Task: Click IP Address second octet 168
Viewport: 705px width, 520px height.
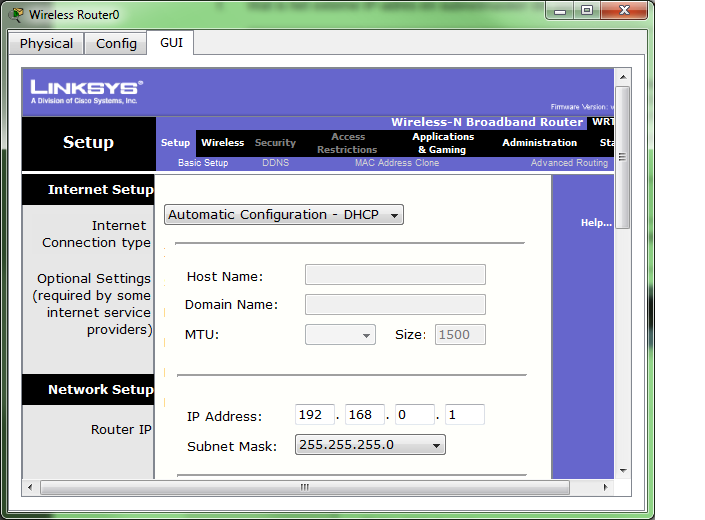Action: 365,414
